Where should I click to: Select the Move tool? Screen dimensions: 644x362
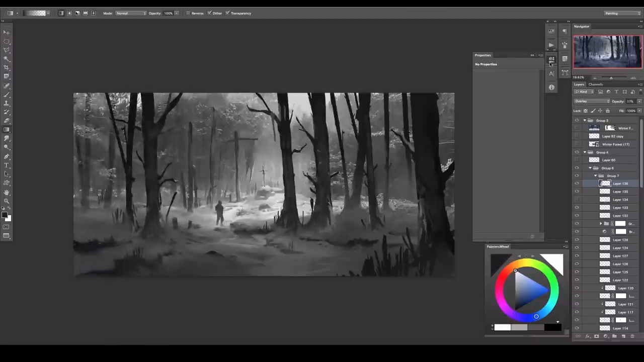click(7, 32)
